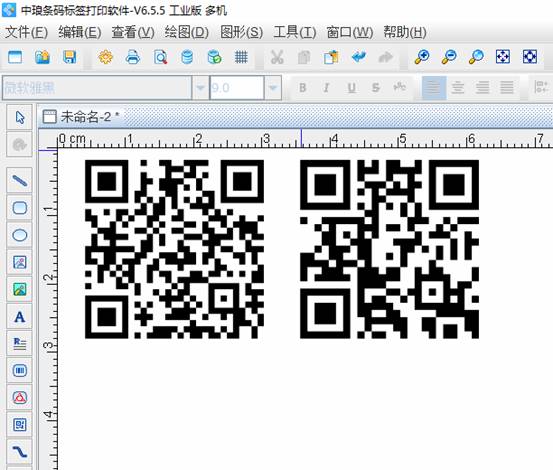The image size is (553, 470).
Task: Select the ellipse drawing tool
Action: pos(20,235)
